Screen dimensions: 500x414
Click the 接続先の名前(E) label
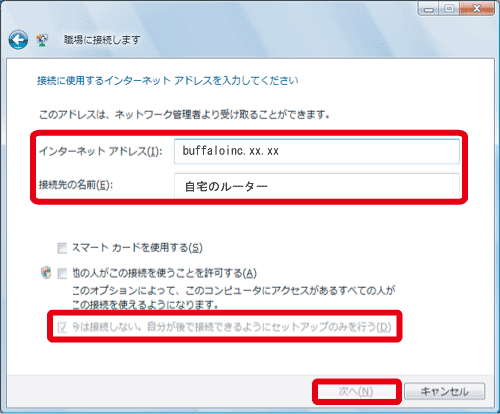coord(76,185)
